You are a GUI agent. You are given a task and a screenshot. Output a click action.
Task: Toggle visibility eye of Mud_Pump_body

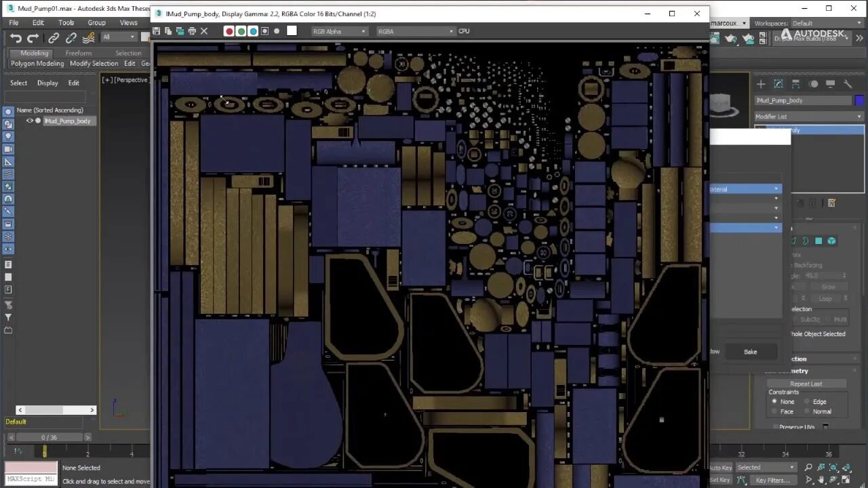[x=30, y=121]
